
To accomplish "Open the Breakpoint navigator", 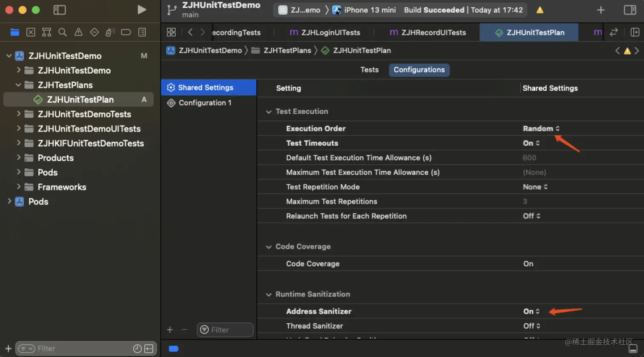I will 126,32.
